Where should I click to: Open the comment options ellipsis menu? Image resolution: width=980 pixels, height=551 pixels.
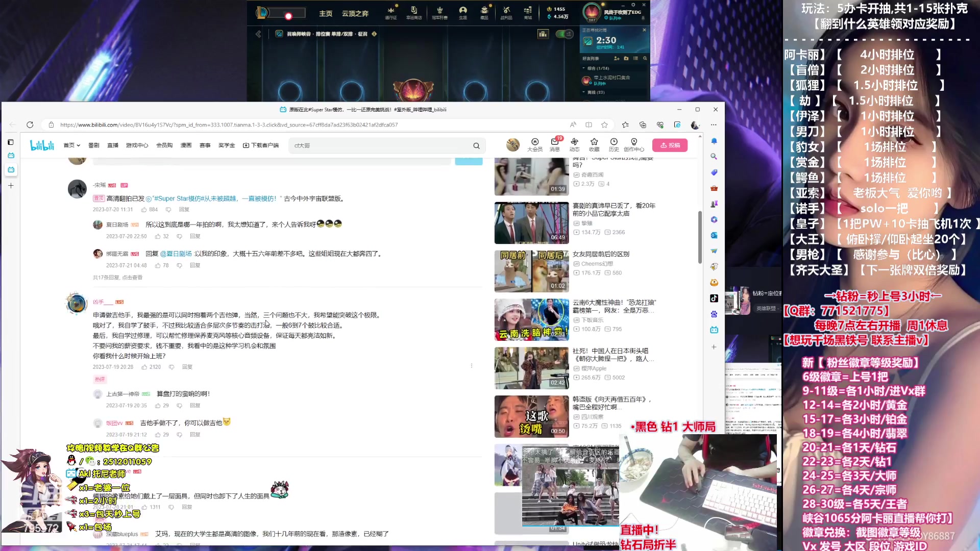tap(472, 365)
